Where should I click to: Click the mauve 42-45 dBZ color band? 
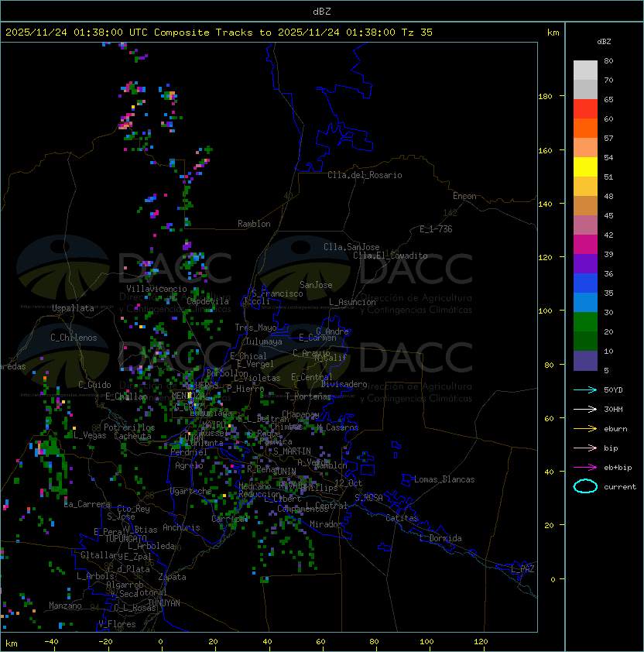click(585, 225)
